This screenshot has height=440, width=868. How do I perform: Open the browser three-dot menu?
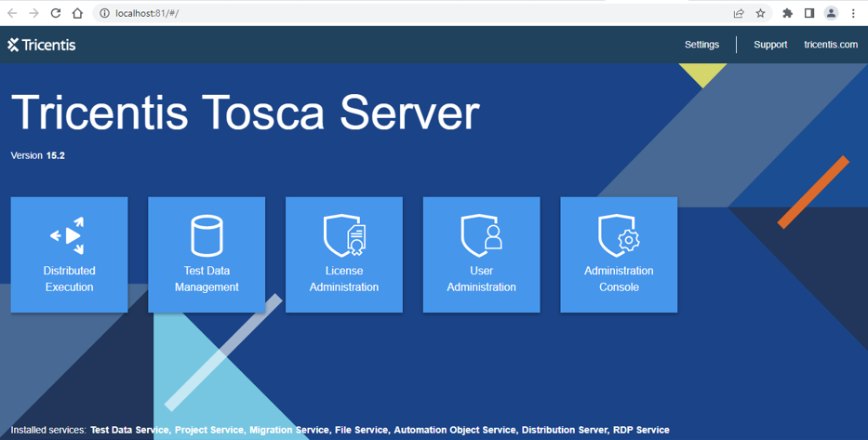tap(853, 13)
